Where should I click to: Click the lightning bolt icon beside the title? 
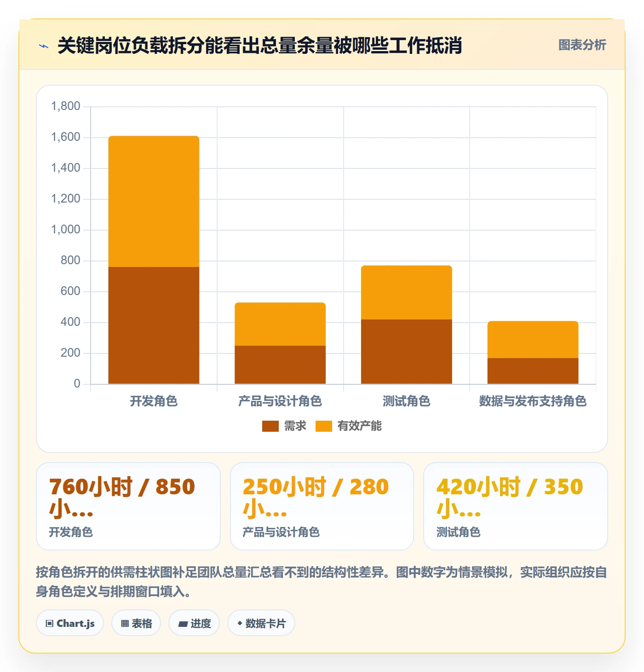point(44,46)
